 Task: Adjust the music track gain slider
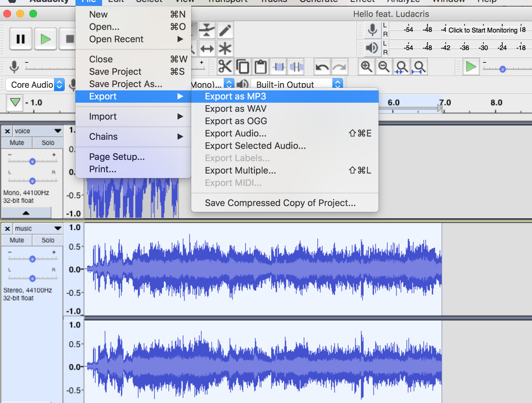coord(32,259)
